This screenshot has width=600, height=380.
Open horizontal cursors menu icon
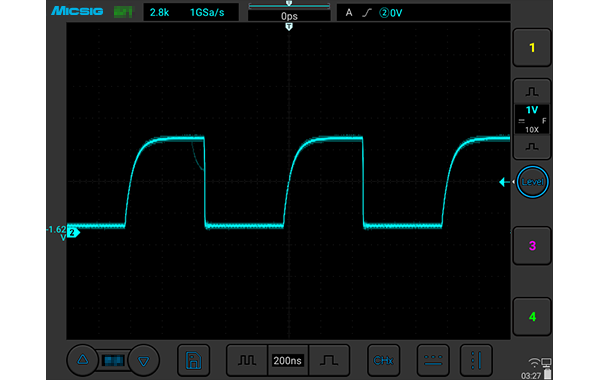coord(433,360)
